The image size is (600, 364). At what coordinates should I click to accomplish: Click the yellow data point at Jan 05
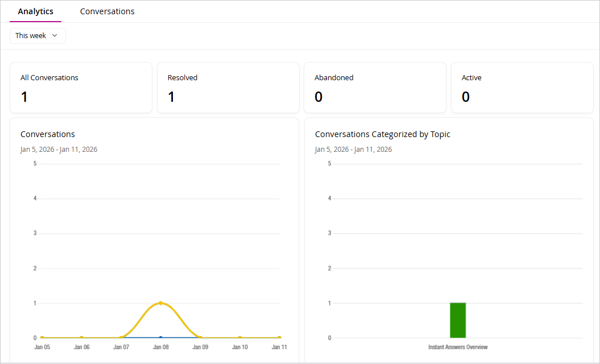point(42,338)
